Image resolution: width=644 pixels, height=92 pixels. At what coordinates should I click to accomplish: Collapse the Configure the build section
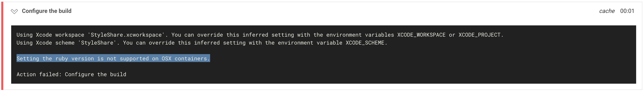pyautogui.click(x=14, y=11)
